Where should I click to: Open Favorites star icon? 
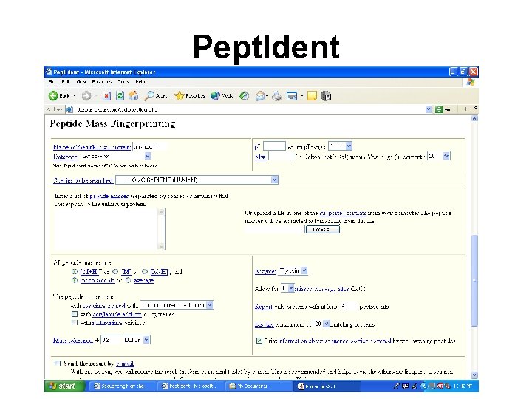(x=179, y=96)
